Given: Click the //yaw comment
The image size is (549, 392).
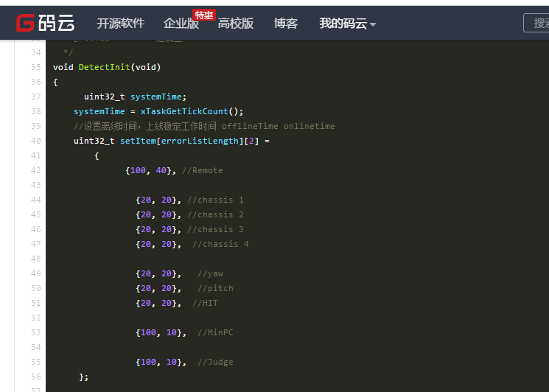Looking at the screenshot, I should (211, 273).
